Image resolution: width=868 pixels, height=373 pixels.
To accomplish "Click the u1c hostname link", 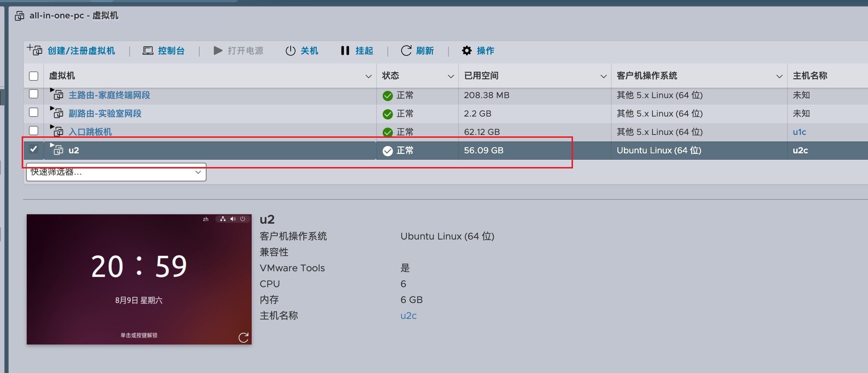I will coord(799,132).
